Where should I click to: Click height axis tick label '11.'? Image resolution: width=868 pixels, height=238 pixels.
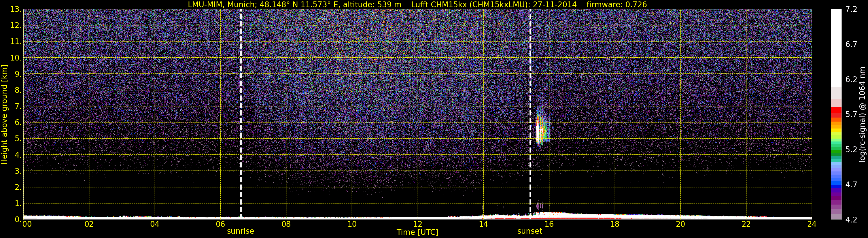click(x=16, y=42)
